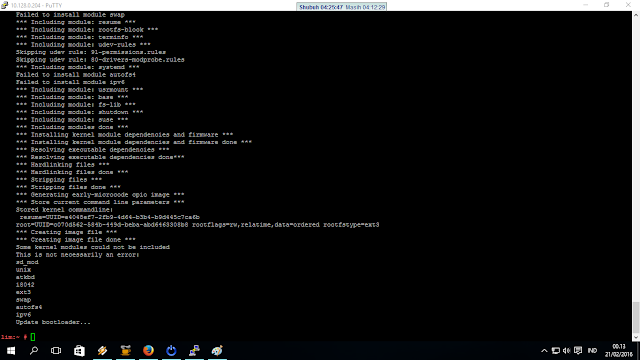Screen dimensions: 640x360
Task: Click '*** Including module: systemd ***' line
Action: tap(78, 67)
